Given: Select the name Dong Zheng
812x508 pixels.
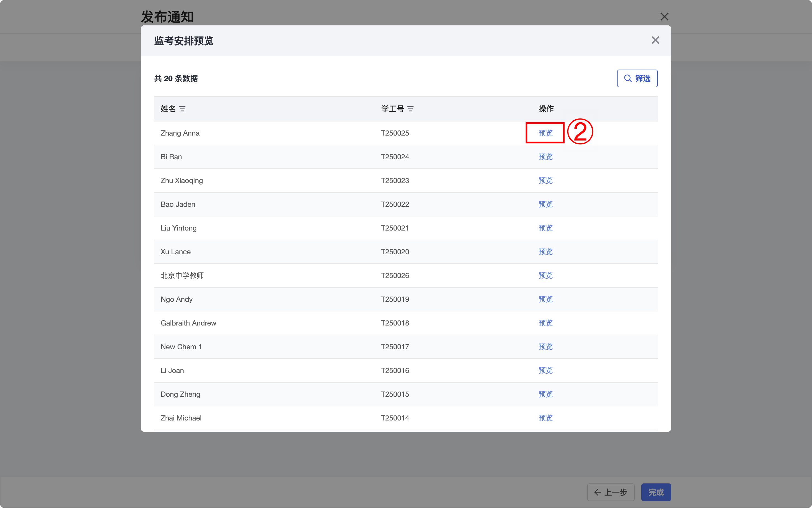Looking at the screenshot, I should (180, 394).
